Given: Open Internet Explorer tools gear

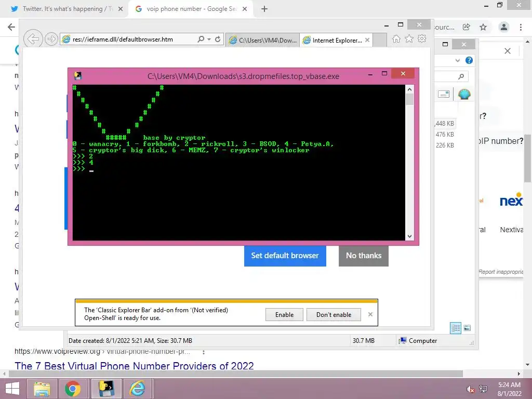Looking at the screenshot, I should click(422, 38).
